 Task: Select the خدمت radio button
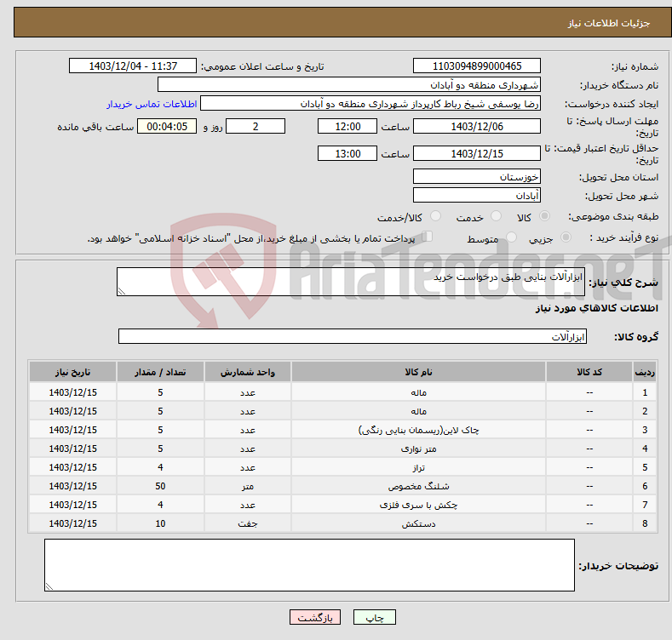pos(496,216)
